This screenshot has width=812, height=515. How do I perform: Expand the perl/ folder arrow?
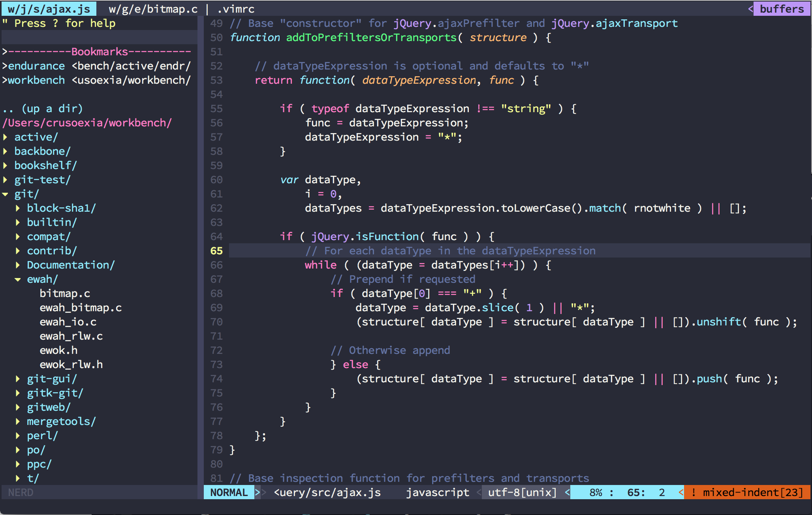[x=18, y=436]
